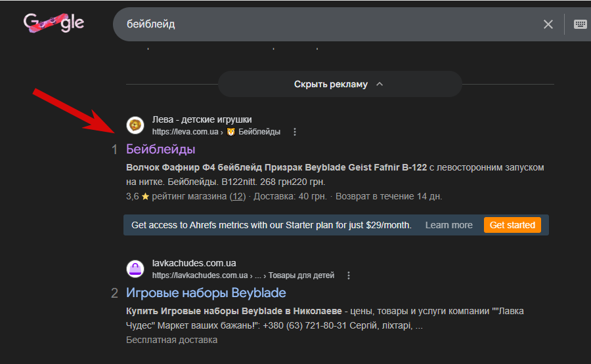Click the https://leva.com.ua breadcrumb URL
Viewport: 591px width, 364px height.
pos(185,132)
